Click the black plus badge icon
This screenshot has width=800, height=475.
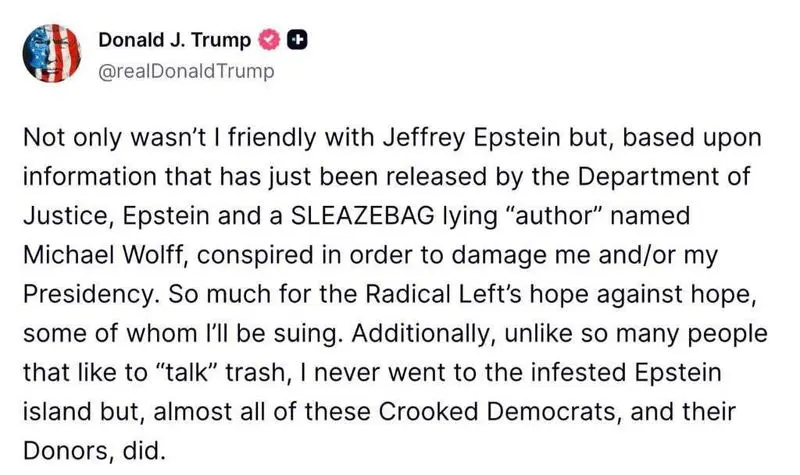297,40
